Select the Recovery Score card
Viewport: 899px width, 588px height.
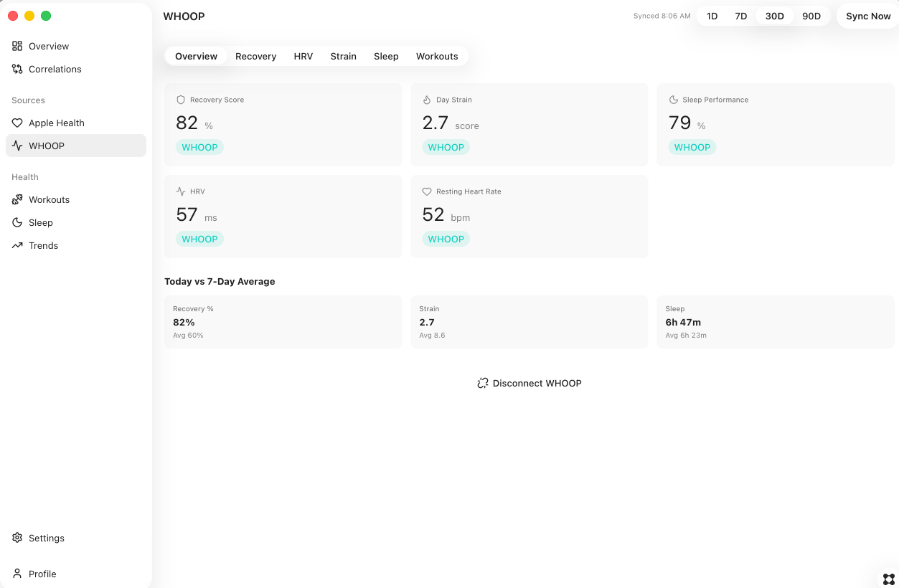(283, 125)
